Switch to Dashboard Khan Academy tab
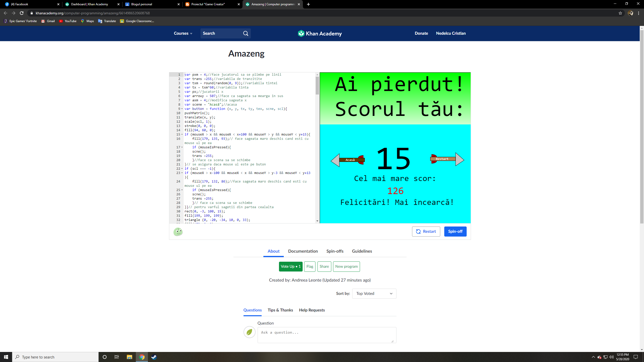This screenshot has width=644, height=362. pyautogui.click(x=92, y=4)
